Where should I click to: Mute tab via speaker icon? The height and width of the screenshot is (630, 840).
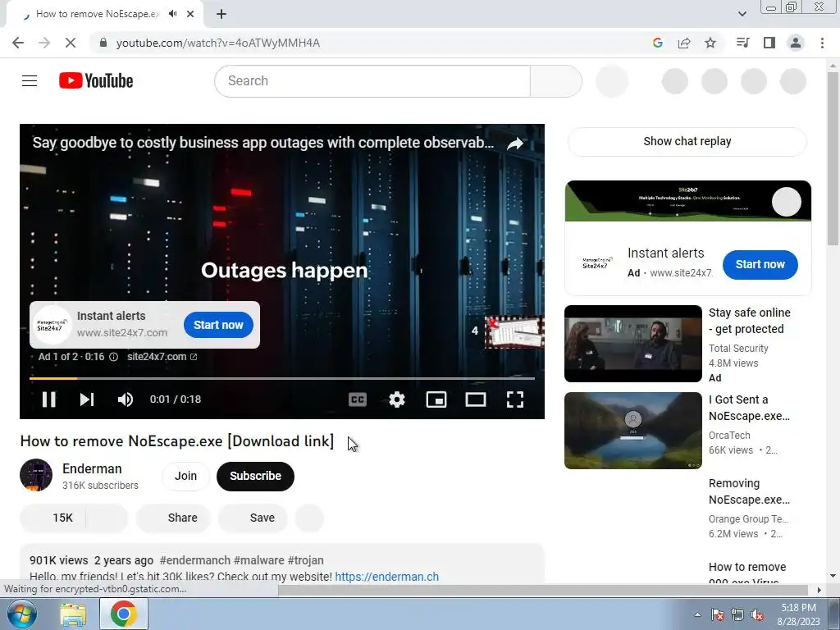[x=172, y=14]
